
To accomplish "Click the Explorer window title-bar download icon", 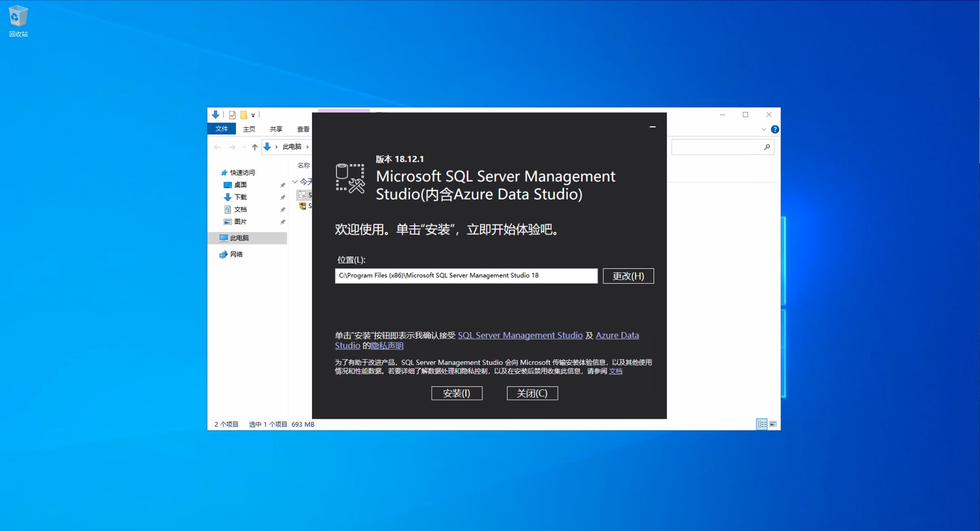I will (215, 114).
